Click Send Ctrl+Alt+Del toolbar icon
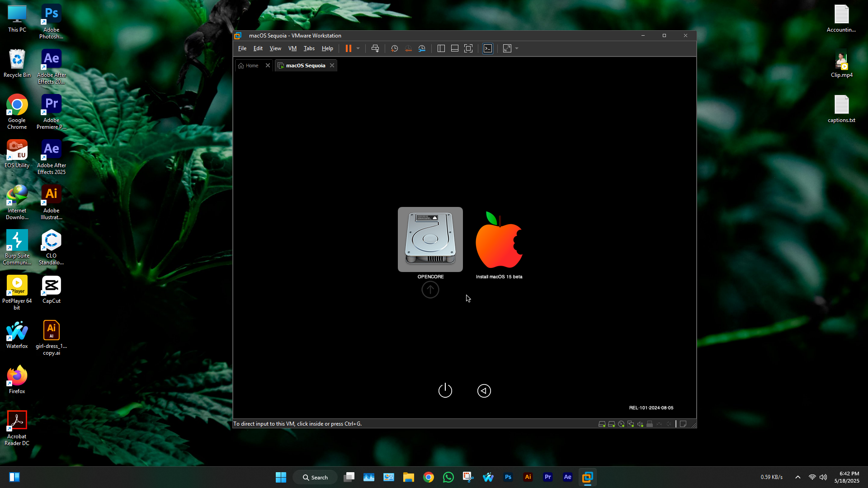The image size is (868, 488). click(375, 48)
